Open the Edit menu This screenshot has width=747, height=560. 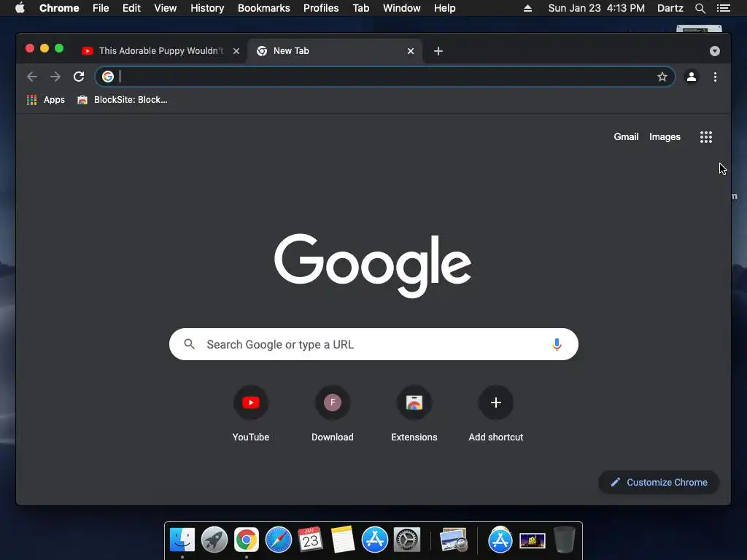point(131,8)
